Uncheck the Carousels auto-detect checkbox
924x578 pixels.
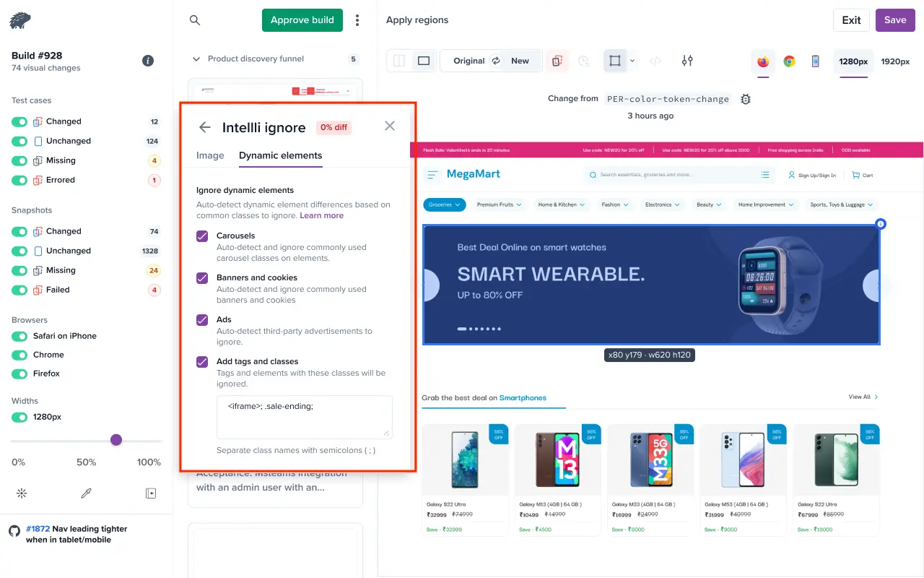click(x=201, y=236)
